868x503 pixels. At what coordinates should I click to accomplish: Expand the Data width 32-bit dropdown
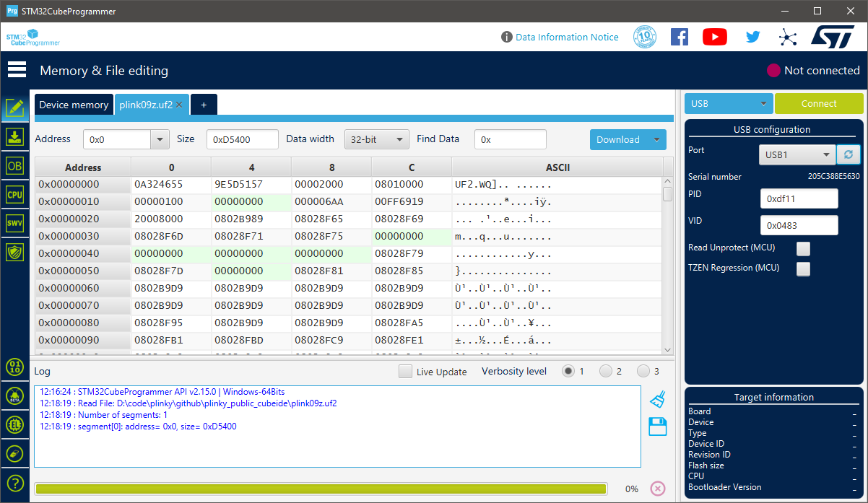376,139
